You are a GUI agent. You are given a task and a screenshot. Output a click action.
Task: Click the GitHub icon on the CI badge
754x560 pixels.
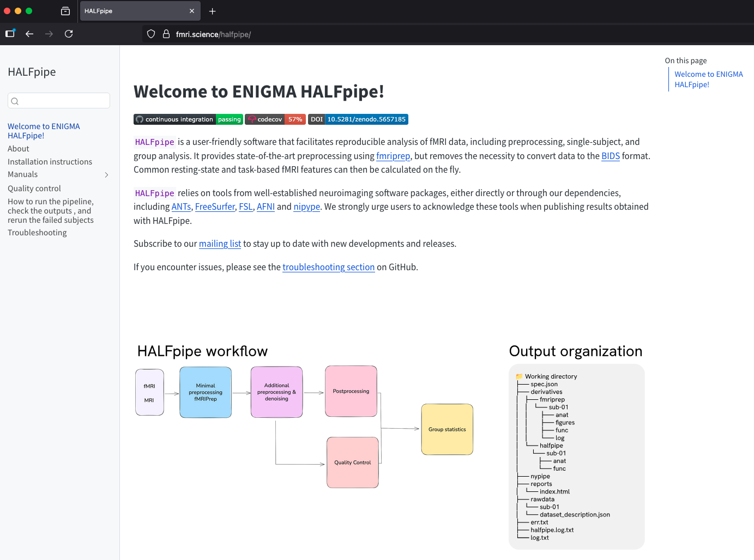point(140,119)
